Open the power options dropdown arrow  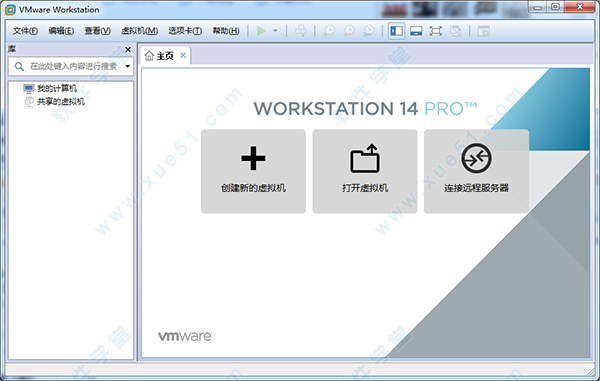[275, 31]
